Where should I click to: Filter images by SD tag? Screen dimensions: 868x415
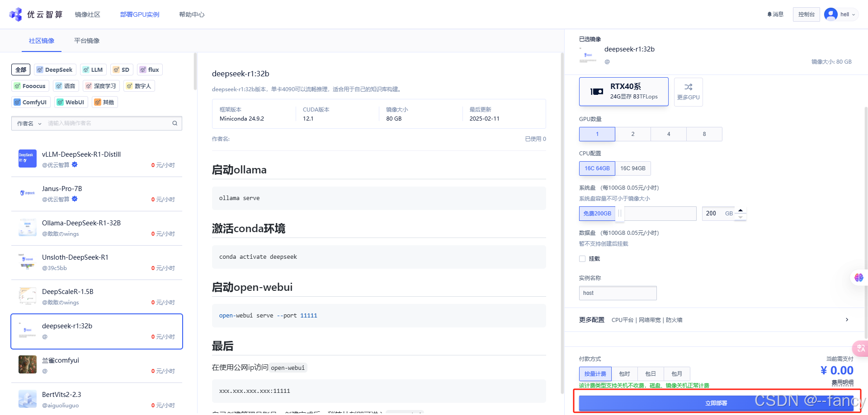coord(122,70)
